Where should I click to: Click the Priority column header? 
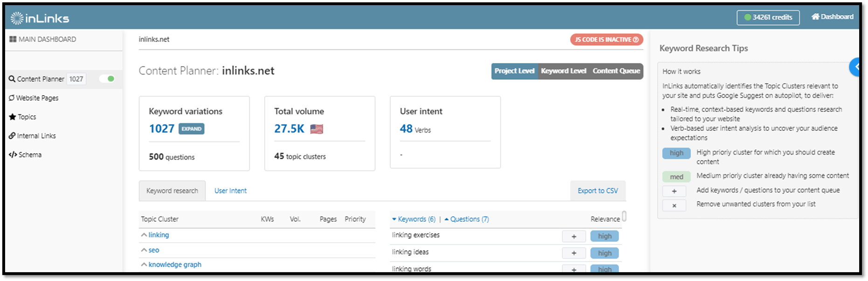coord(355,219)
